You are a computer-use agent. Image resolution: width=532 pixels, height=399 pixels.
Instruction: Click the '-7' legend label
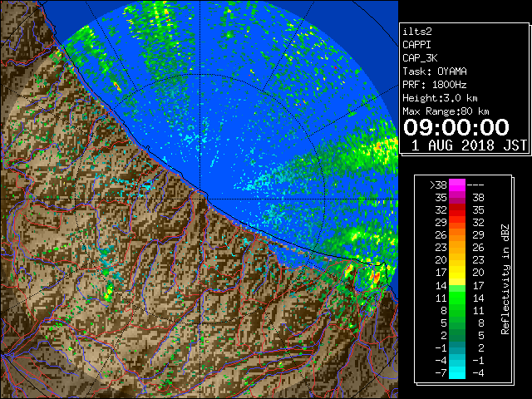pos(441,373)
